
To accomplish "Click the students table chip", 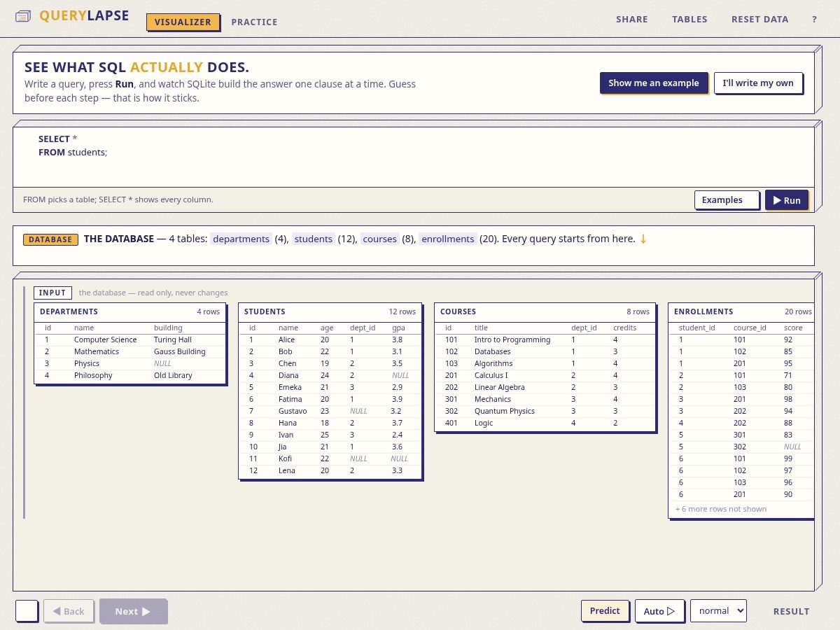I will tap(314, 239).
